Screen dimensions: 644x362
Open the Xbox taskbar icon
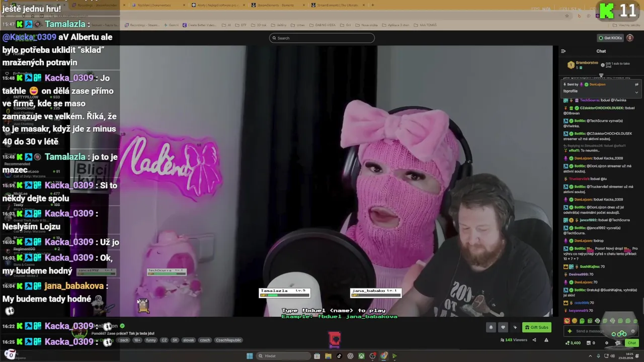click(361, 356)
